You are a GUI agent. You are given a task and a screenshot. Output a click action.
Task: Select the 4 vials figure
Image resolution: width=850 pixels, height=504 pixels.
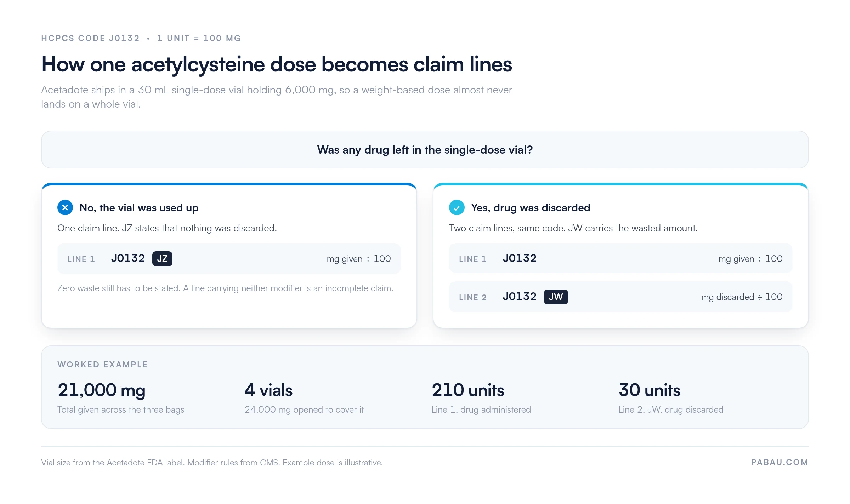click(x=268, y=390)
